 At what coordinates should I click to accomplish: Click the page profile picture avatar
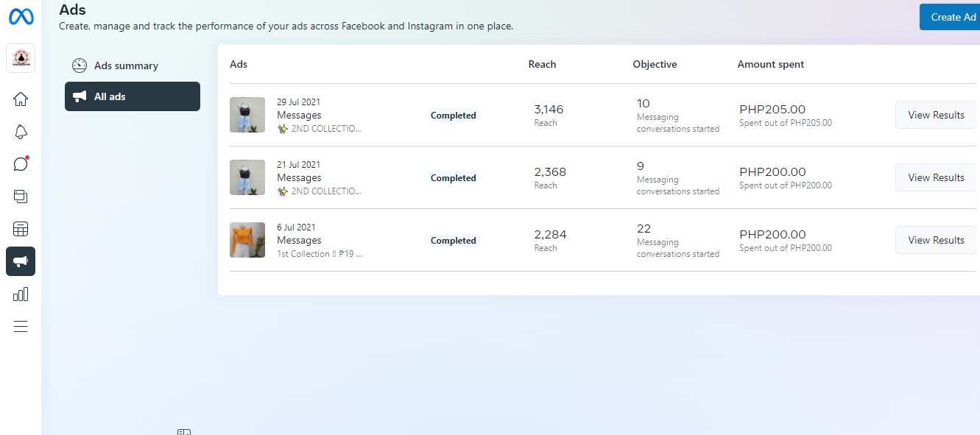[x=21, y=58]
